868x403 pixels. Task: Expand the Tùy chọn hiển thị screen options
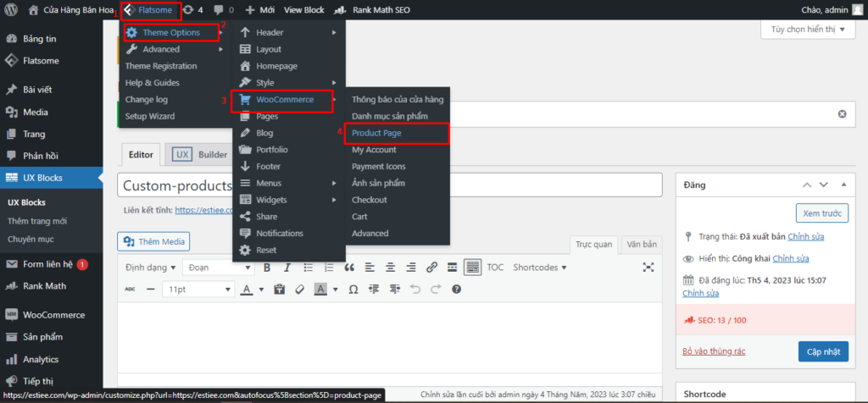[808, 30]
